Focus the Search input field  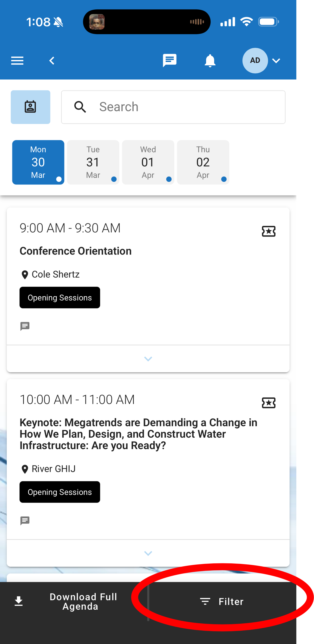[182, 107]
